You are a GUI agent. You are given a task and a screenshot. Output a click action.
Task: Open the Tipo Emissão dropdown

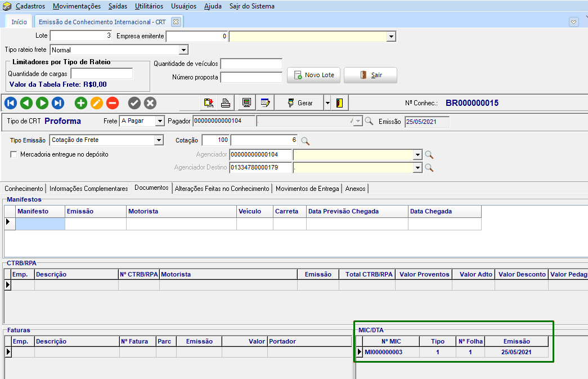pyautogui.click(x=159, y=140)
